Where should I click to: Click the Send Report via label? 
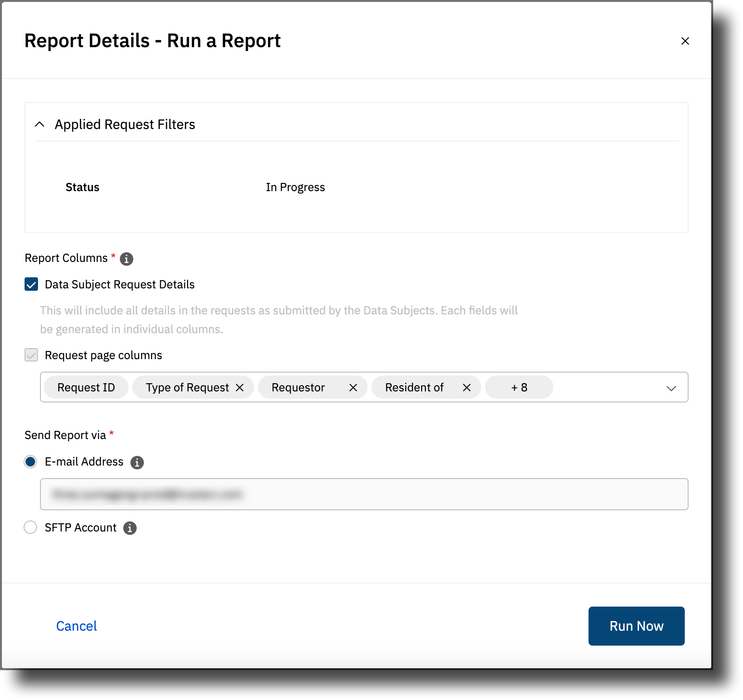(65, 435)
